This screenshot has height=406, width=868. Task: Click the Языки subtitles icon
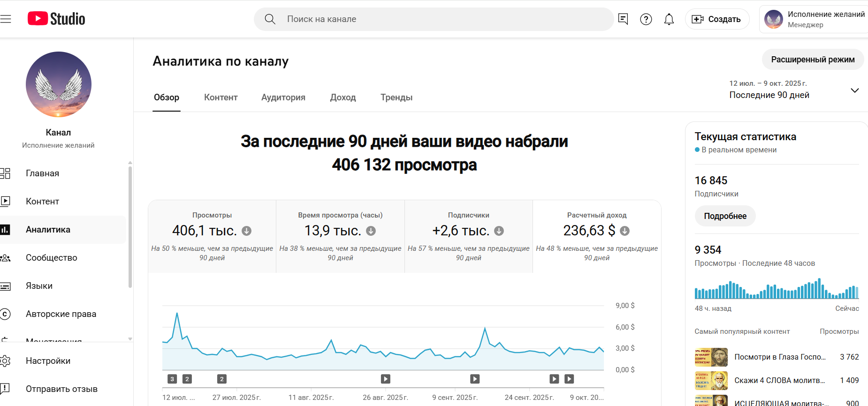pyautogui.click(x=5, y=286)
